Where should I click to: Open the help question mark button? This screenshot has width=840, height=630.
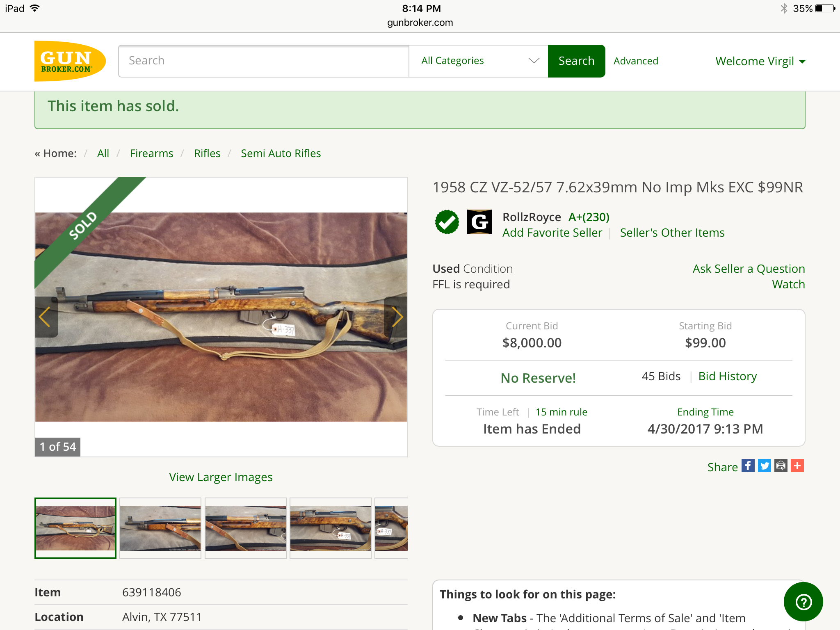(803, 602)
